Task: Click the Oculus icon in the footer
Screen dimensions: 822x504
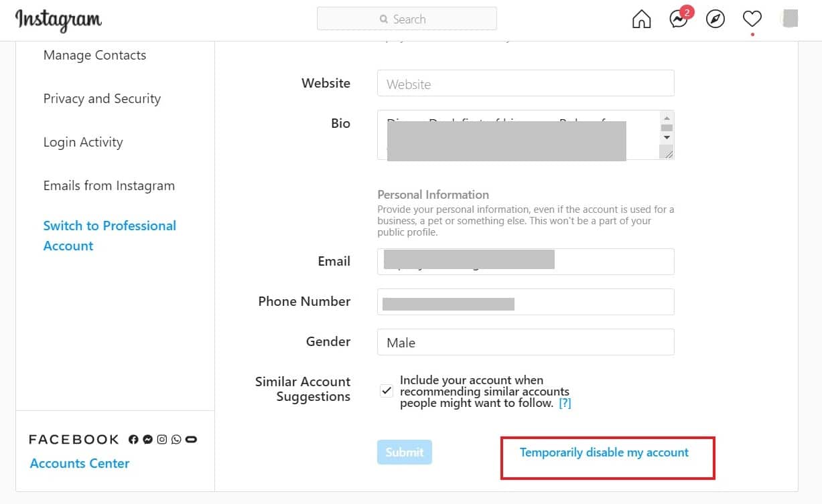Action: 191,439
